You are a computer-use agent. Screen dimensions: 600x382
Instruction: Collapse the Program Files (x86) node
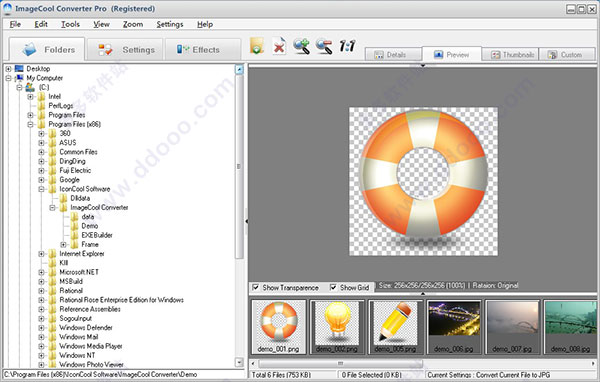pos(31,124)
